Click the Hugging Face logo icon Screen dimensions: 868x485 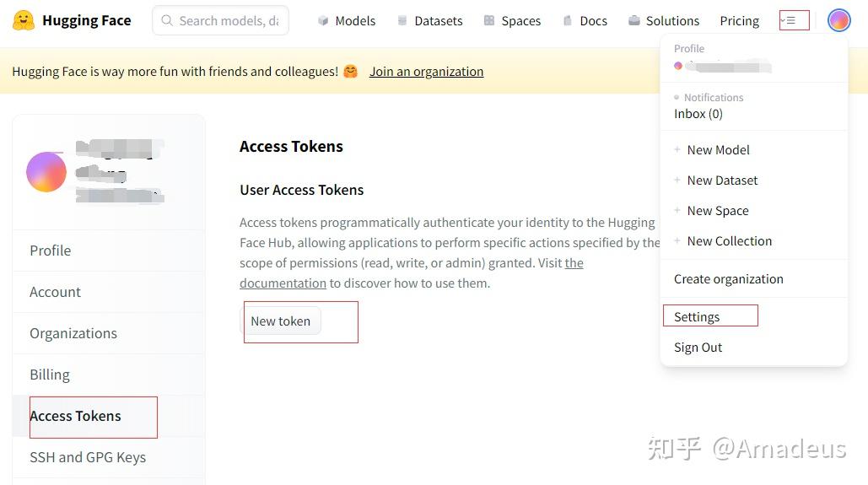(x=24, y=20)
